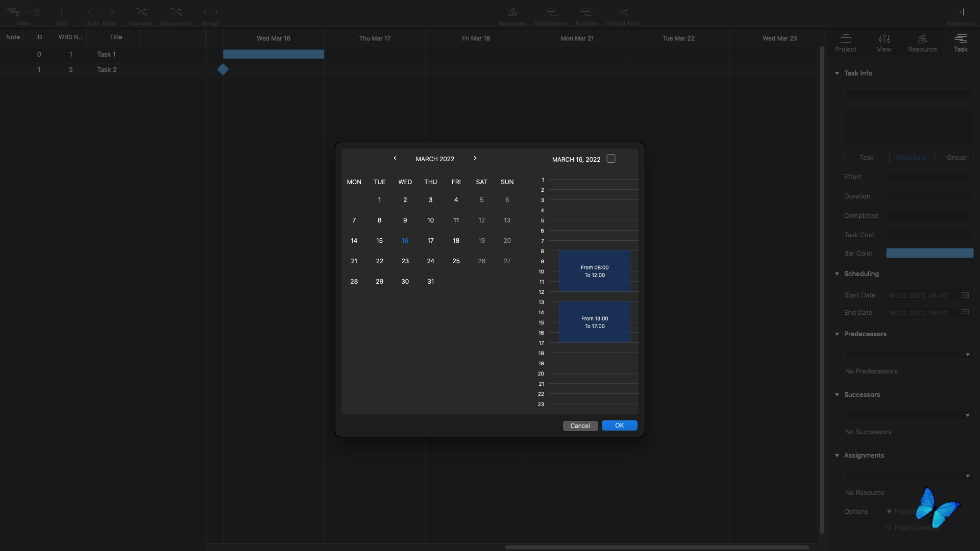Click the Connect tasks toolbar icon
This screenshot has width=980, height=551.
point(141,12)
